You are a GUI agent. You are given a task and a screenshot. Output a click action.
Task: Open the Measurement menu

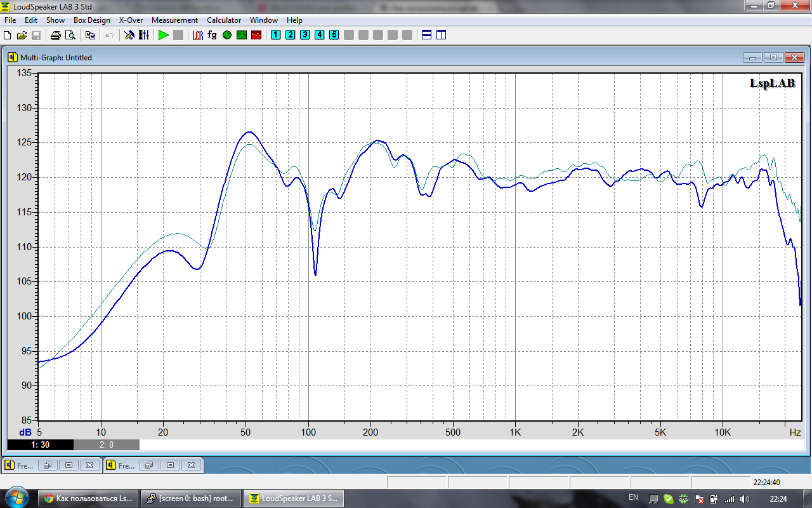click(174, 20)
